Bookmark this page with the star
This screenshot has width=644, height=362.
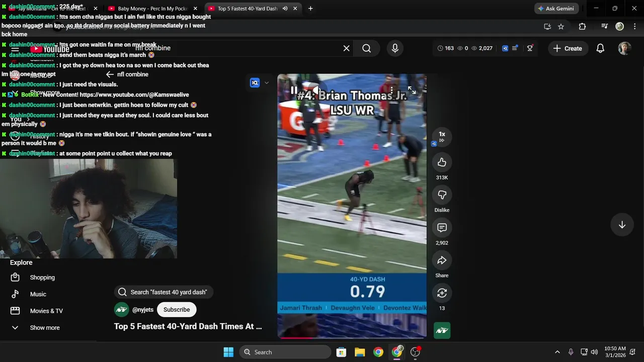(561, 27)
